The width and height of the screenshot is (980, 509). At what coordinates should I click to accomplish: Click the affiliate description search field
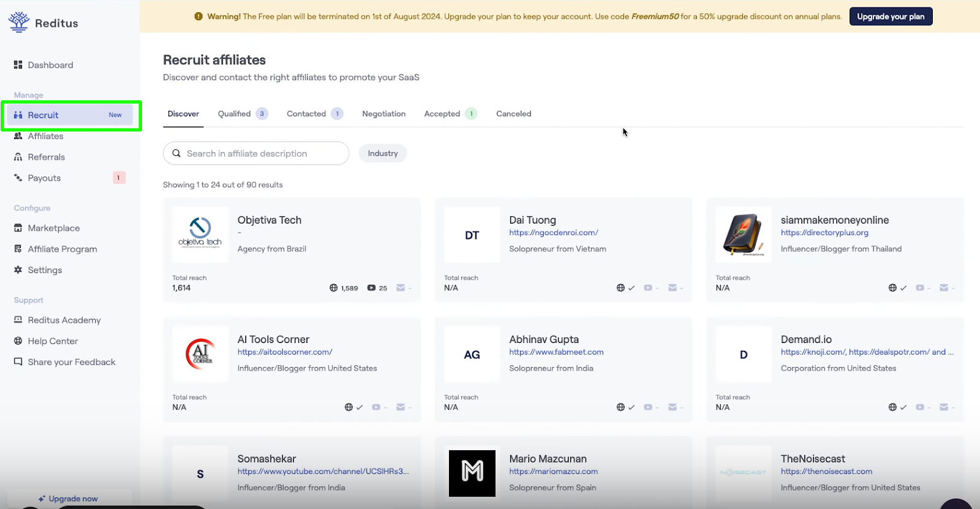coord(256,153)
